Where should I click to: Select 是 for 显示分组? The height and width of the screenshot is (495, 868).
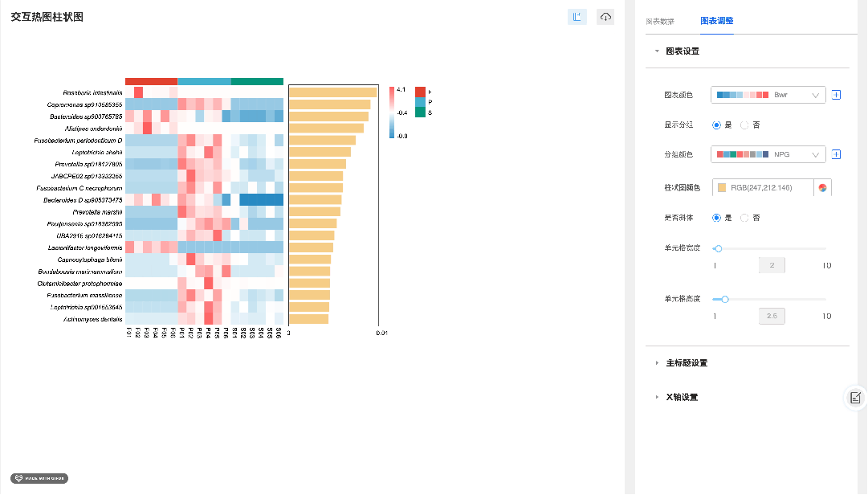point(716,125)
